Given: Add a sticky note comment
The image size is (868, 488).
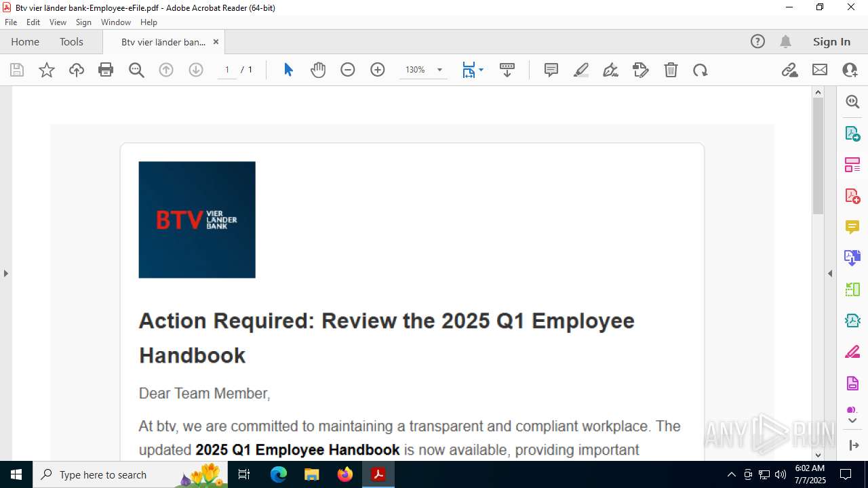Looking at the screenshot, I should click(x=551, y=70).
